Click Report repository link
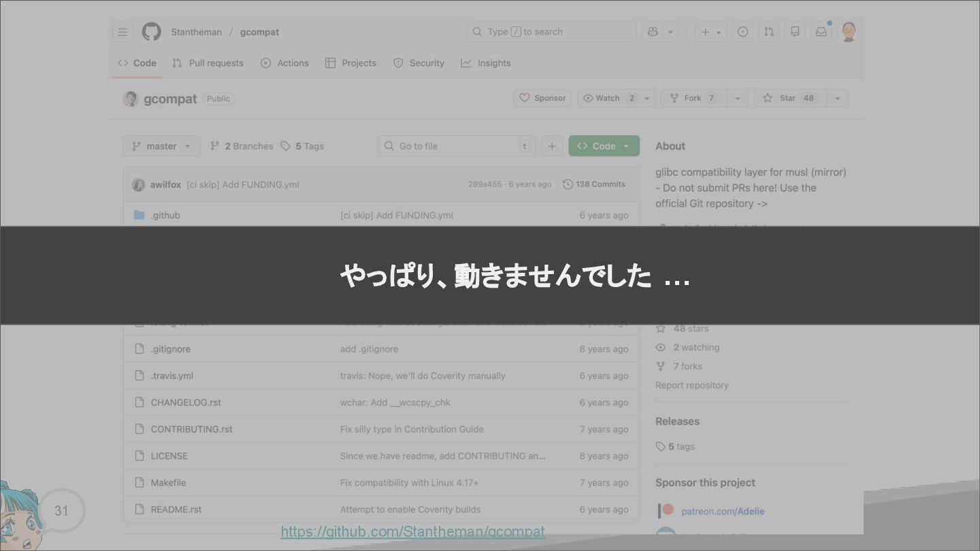 pos(691,385)
